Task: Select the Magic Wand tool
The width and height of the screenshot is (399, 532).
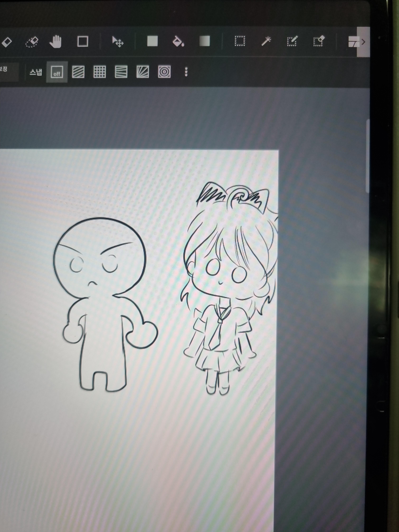Action: point(266,41)
